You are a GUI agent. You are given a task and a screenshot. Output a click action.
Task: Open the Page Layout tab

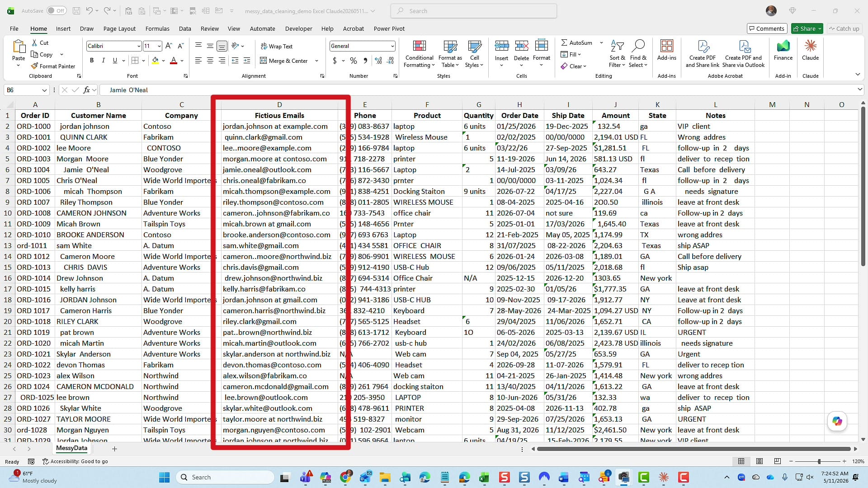click(x=119, y=28)
